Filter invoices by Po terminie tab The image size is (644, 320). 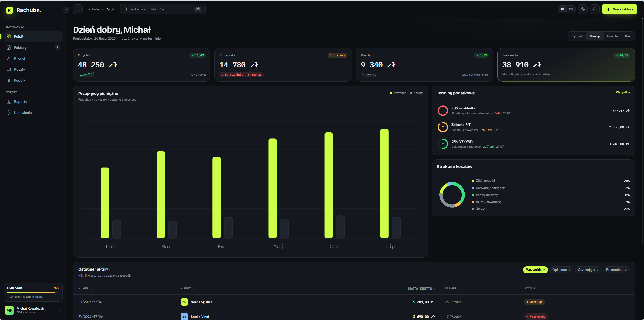616,270
